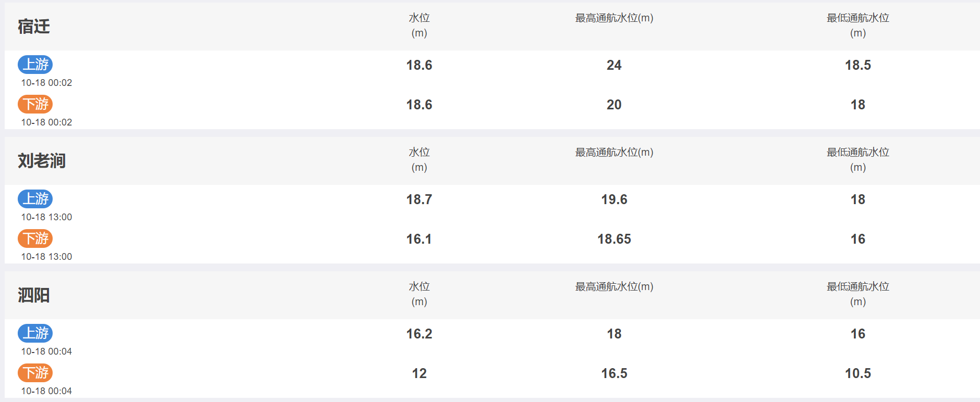The height and width of the screenshot is (402, 980).
Task: Click 泗阳 downstream min level 10.5
Action: point(858,373)
